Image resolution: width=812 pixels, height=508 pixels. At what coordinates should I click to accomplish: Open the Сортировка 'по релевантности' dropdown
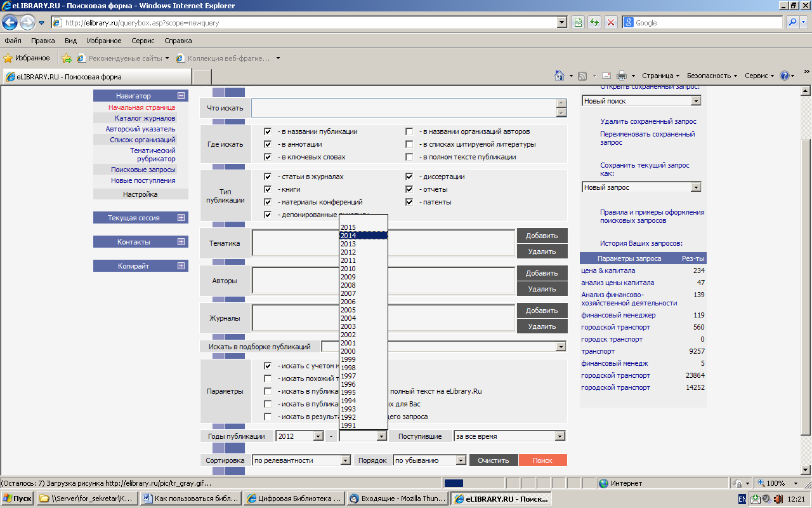(301, 460)
